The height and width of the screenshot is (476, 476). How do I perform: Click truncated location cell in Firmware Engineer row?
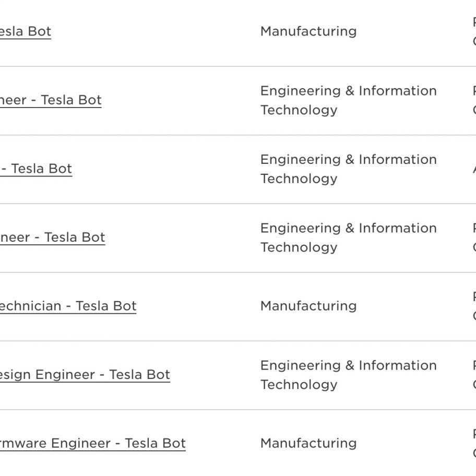[x=474, y=443]
